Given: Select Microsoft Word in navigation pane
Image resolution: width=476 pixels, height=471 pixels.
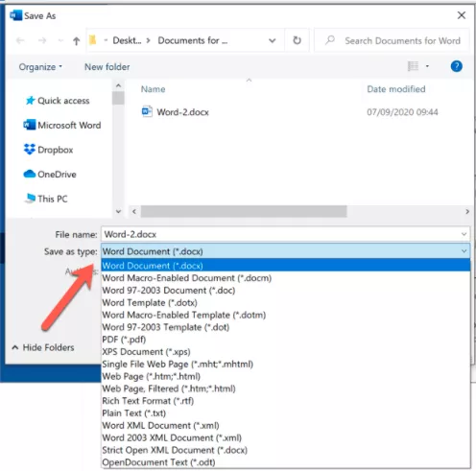Looking at the screenshot, I should point(62,125).
